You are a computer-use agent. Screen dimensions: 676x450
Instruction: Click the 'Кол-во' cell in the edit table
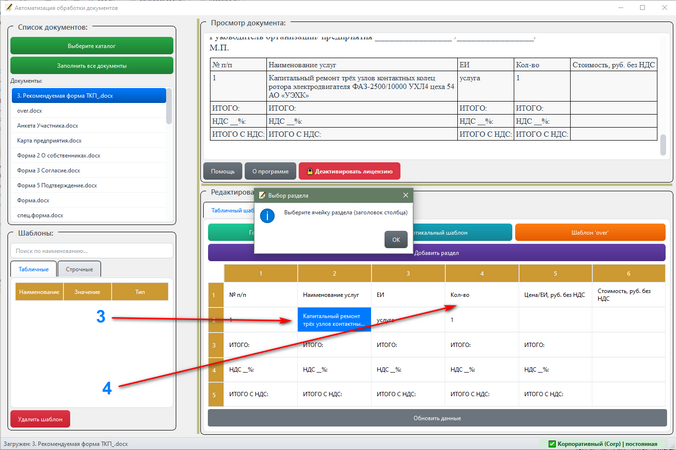coord(482,295)
